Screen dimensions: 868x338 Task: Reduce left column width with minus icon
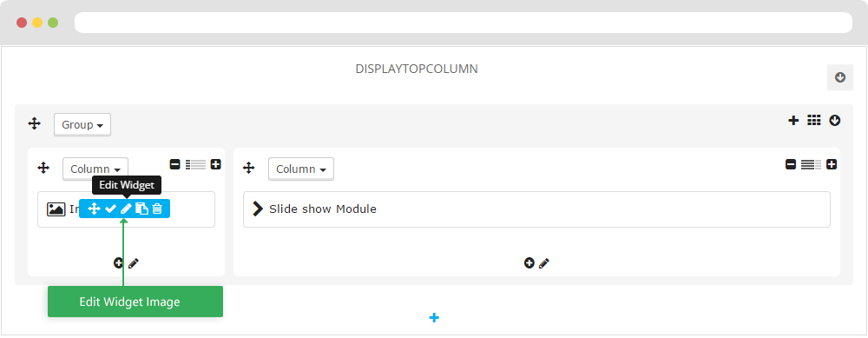point(175,164)
